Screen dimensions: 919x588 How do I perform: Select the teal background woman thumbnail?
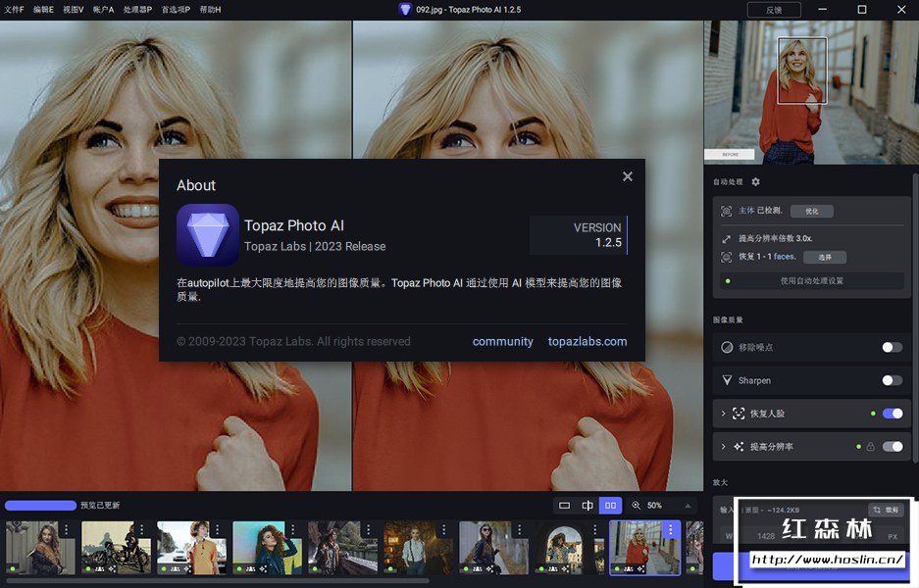tap(267, 548)
